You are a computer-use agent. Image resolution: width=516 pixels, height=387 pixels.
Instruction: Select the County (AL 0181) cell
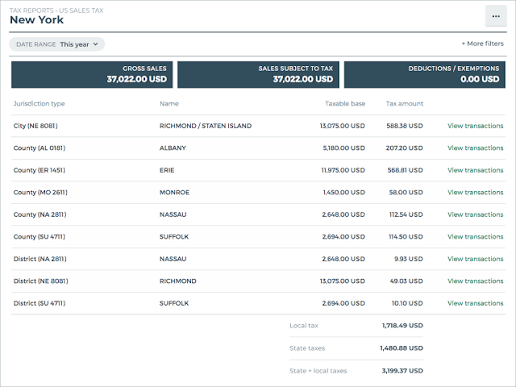39,148
